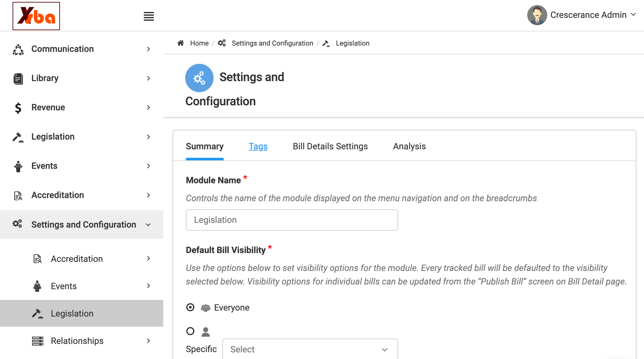Image resolution: width=644 pixels, height=359 pixels.
Task: Click the Home breadcrumb house icon
Action: pos(181,43)
